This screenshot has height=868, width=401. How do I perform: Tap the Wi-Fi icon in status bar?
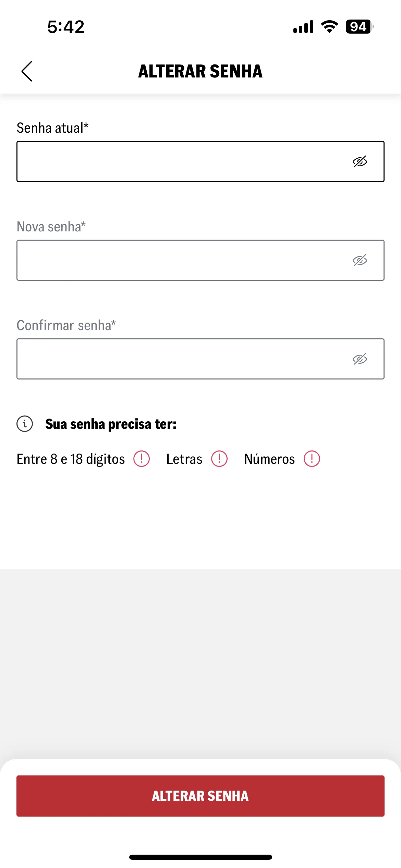(x=329, y=27)
